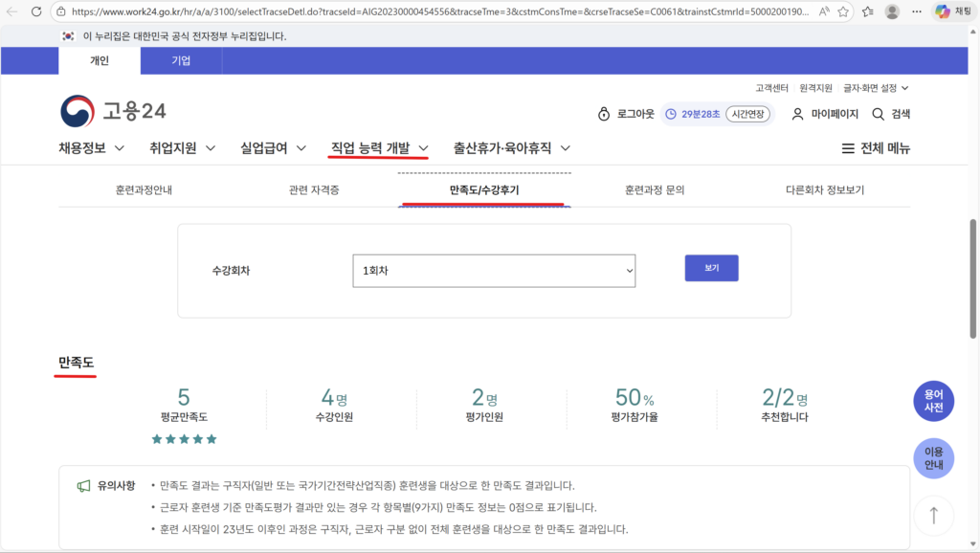
Task: Click the 로그아웃 lock icon
Action: [x=606, y=114]
